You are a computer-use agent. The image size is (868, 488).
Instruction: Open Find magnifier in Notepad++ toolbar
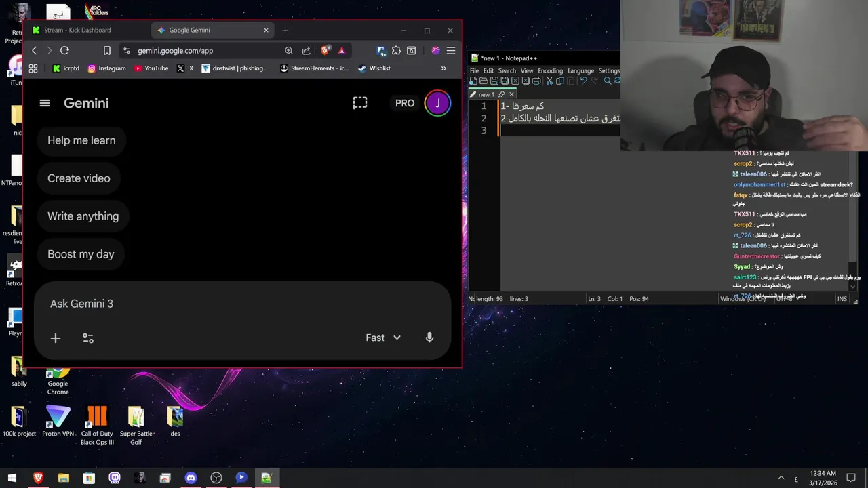pos(608,81)
